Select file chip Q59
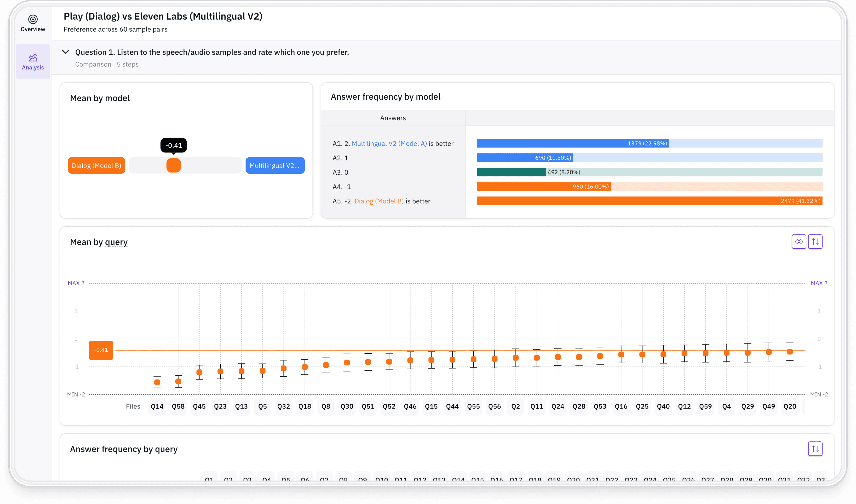Image resolution: width=856 pixels, height=504 pixels. [x=706, y=406]
